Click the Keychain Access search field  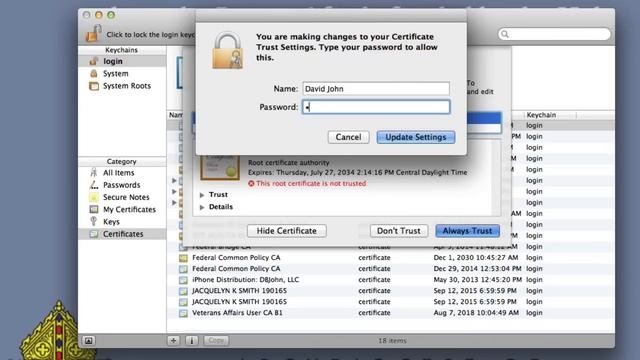(x=554, y=34)
